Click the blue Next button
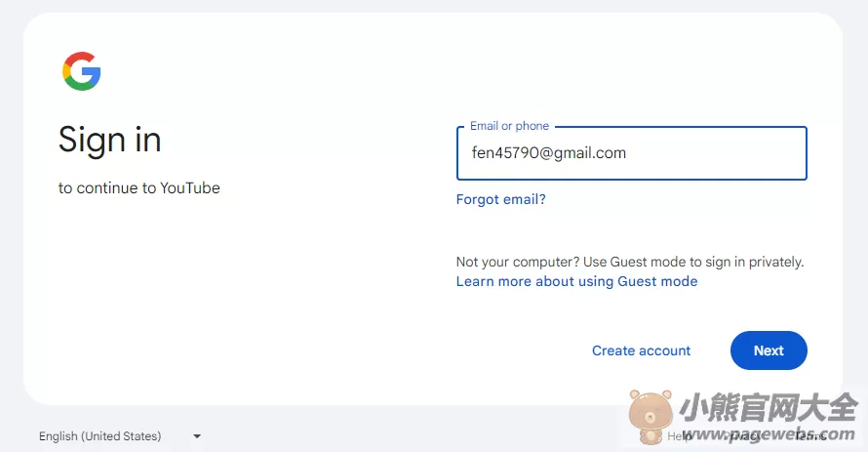The width and height of the screenshot is (868, 452). click(x=769, y=350)
